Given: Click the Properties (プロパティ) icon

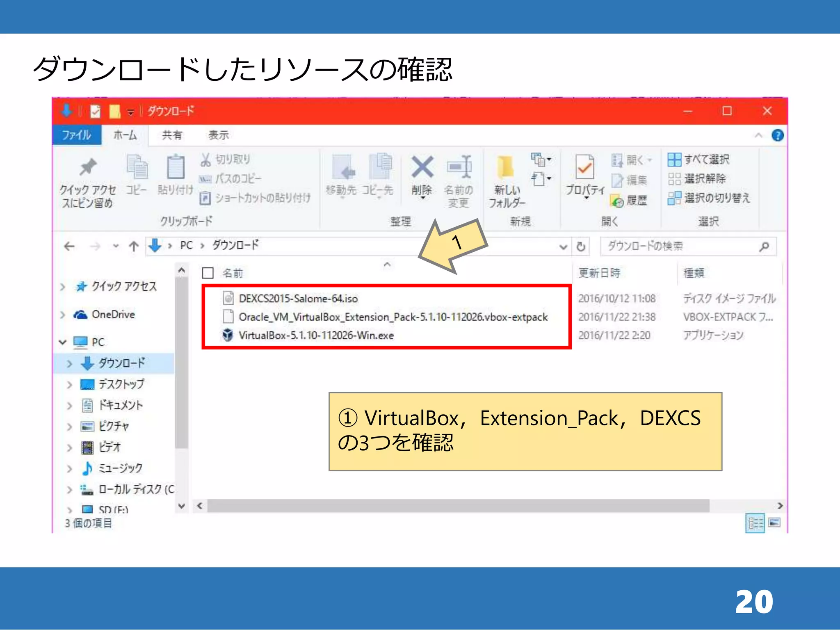Looking at the screenshot, I should coord(584,167).
